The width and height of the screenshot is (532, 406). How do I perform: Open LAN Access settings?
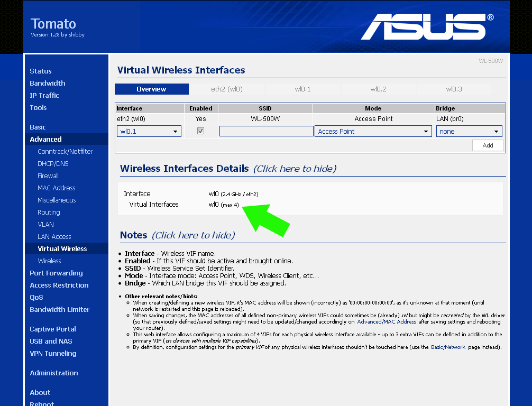[54, 237]
